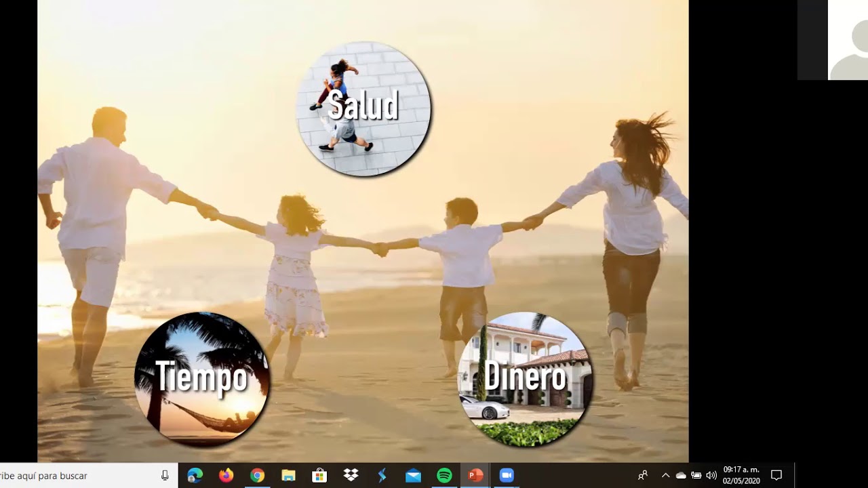Open the clock showing 09:17 a. m.
This screenshot has height=488, width=868.
pos(741,475)
